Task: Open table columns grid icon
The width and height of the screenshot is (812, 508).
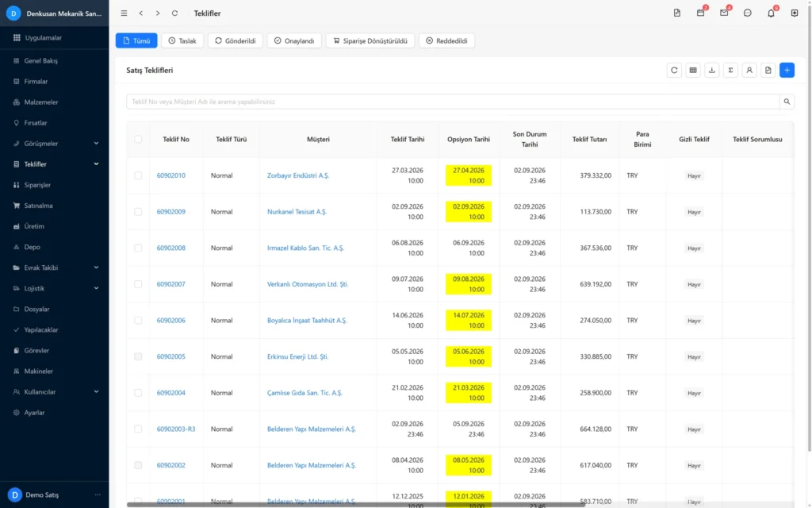Action: (693, 70)
